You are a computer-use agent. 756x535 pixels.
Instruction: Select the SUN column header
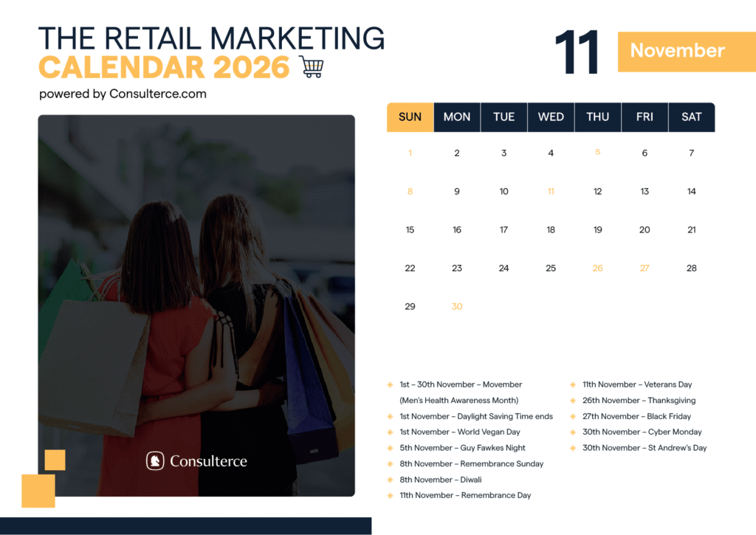(410, 117)
